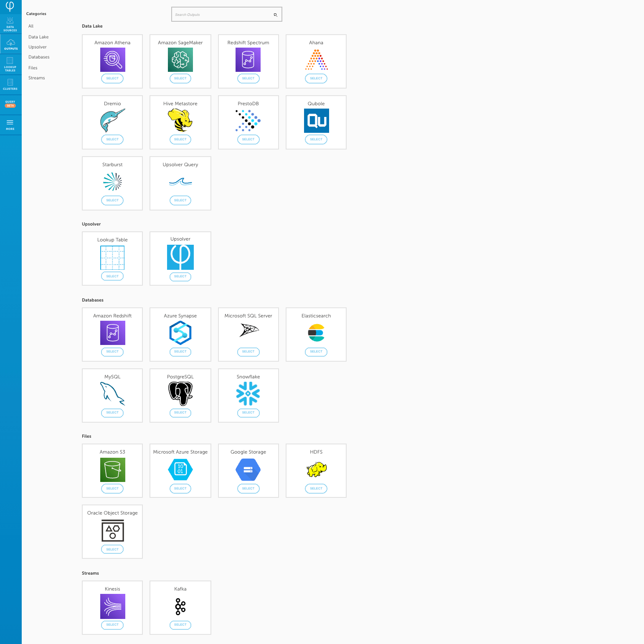Select Starburst output
Screen dimensions: 644x644
tap(112, 200)
